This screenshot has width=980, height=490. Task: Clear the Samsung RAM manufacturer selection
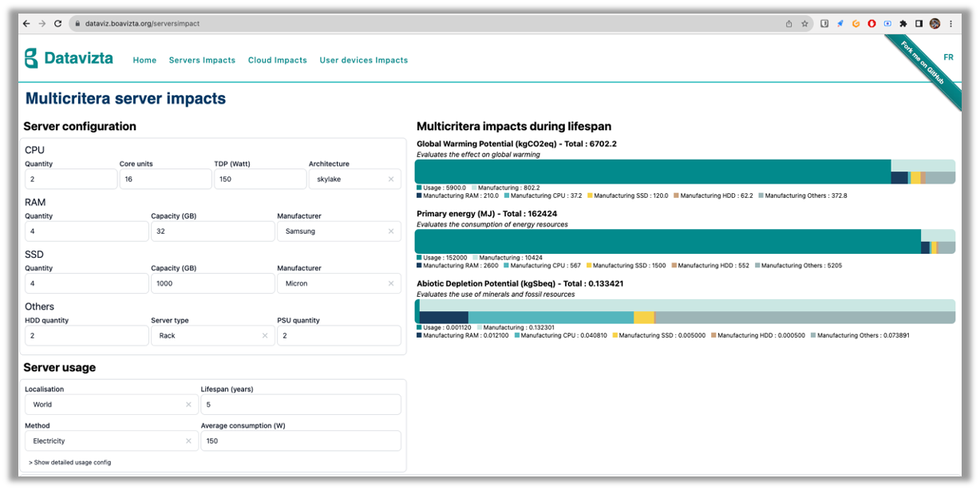point(391,231)
